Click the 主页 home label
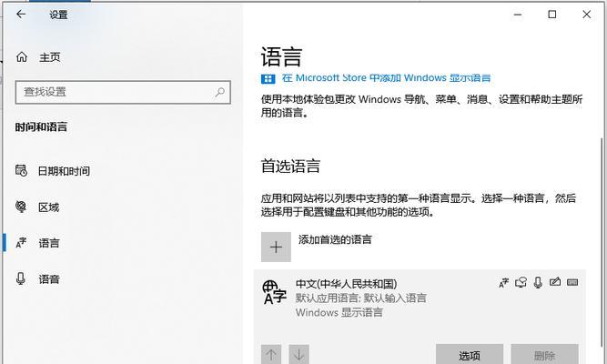This screenshot has width=607, height=364. point(49,57)
